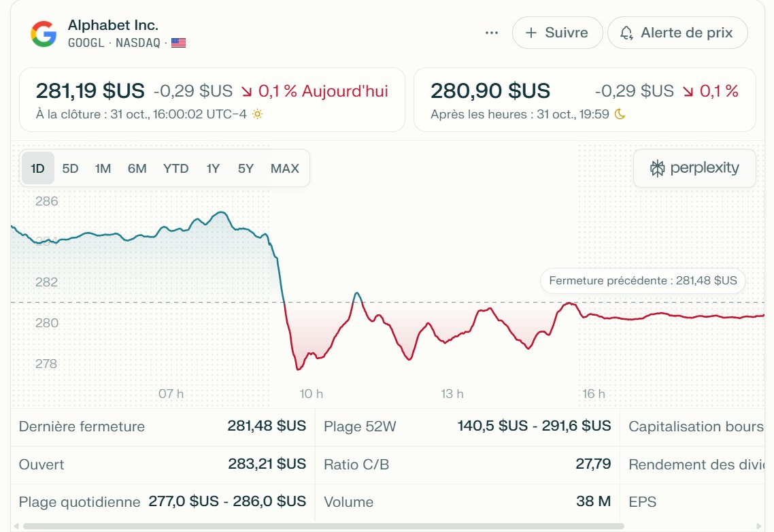Click the Google logo icon
The image size is (774, 532).
point(42,32)
